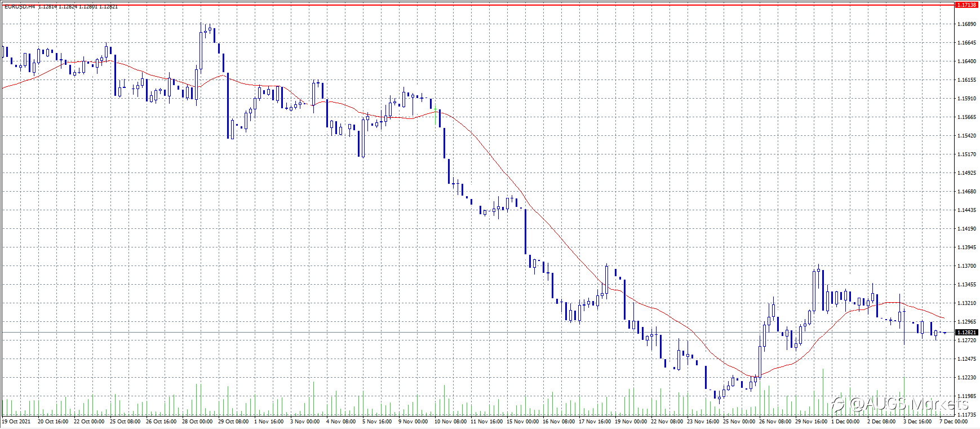The width and height of the screenshot is (980, 429).
Task: Select the 9 Nov 00:00 time axis label
Action: (x=413, y=422)
